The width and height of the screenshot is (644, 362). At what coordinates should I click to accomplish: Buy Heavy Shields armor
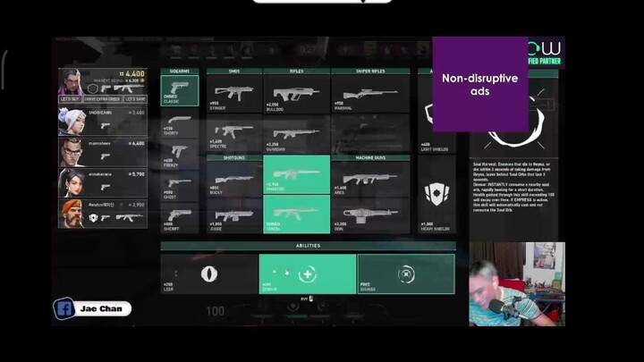[x=436, y=196]
